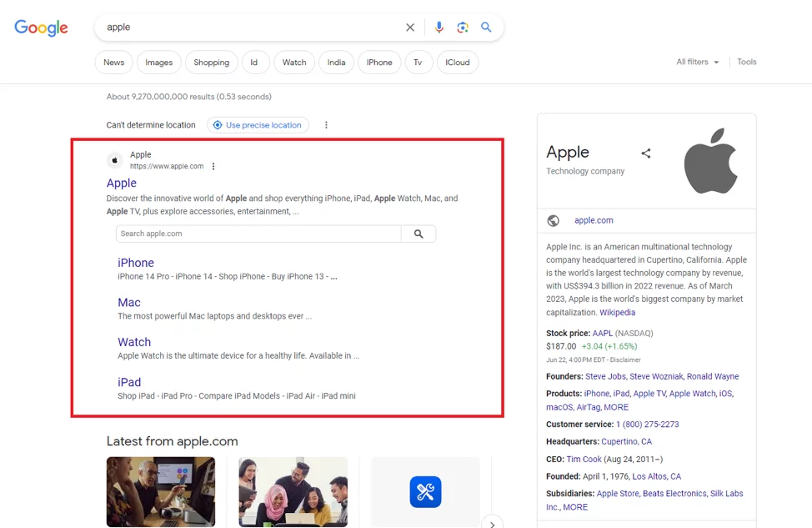Click the globe icon next to apple.com
812x528 pixels.
(x=553, y=221)
